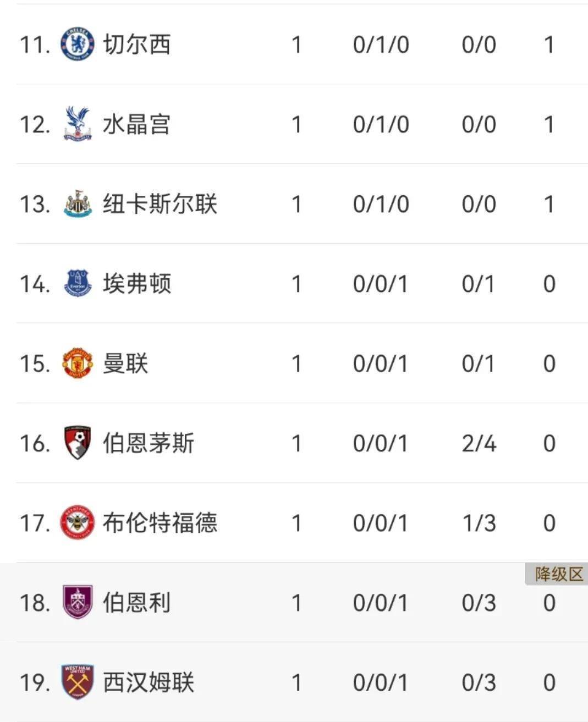This screenshot has height=722, width=588.
Task: Click the 降级区 relegation zone label
Action: tap(558, 575)
